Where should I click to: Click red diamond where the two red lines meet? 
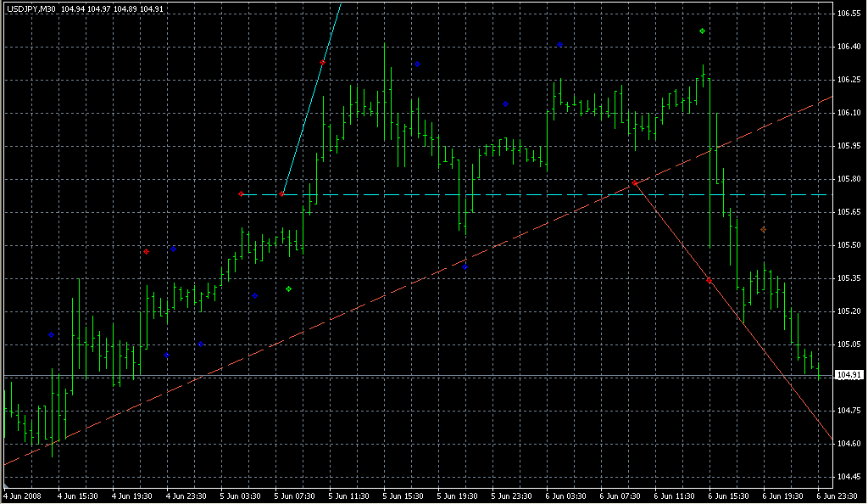coord(634,182)
